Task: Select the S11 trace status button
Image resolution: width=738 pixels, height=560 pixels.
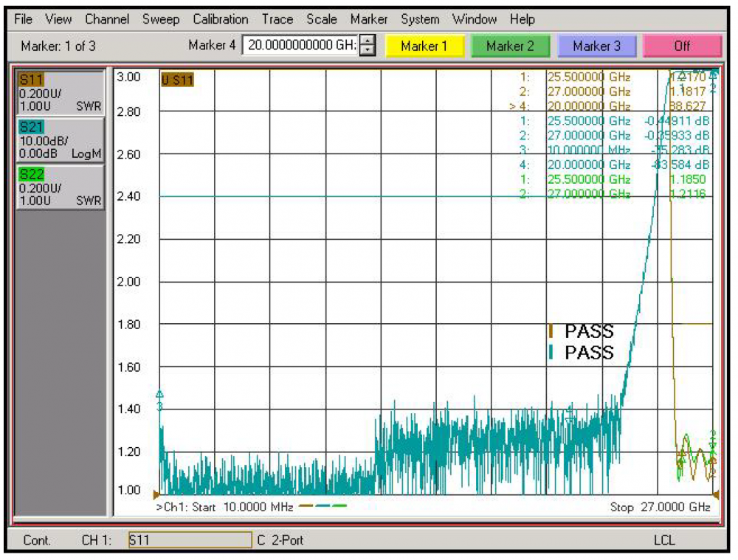Action: [x=60, y=92]
